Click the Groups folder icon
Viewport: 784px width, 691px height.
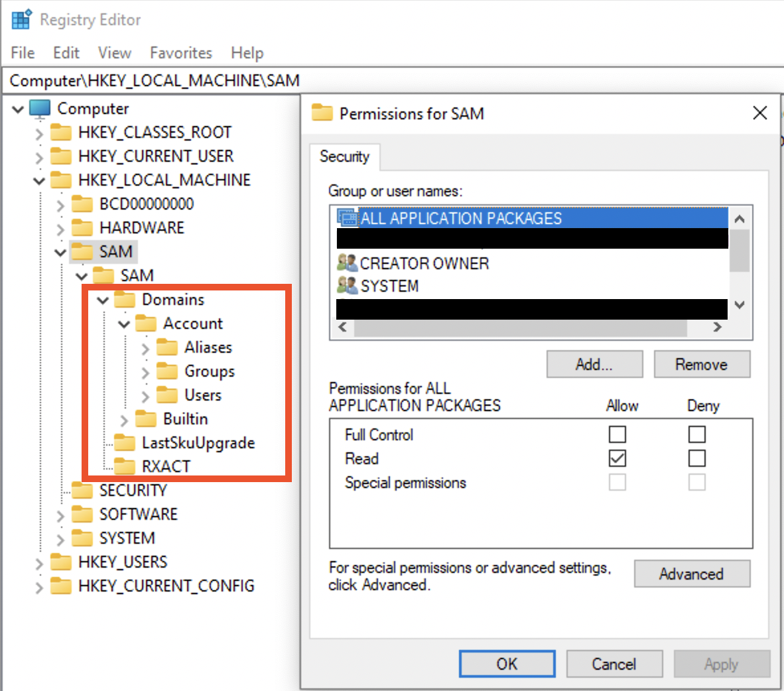(x=167, y=371)
